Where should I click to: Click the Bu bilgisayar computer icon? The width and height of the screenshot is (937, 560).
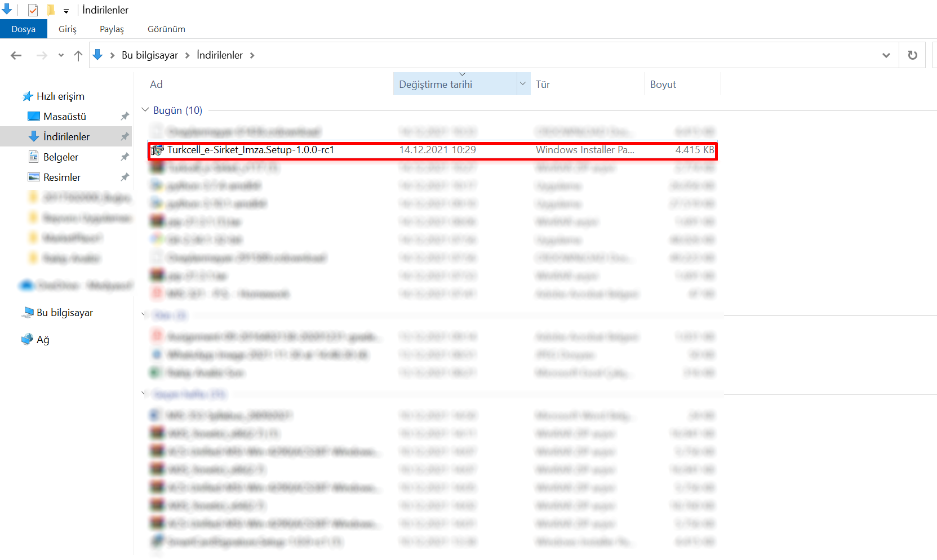pyautogui.click(x=28, y=313)
